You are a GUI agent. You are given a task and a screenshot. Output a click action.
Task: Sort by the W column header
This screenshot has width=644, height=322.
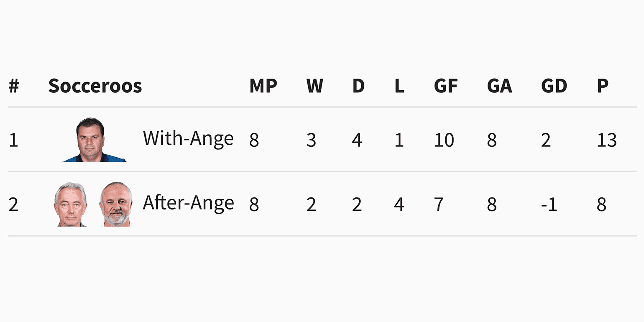point(314,86)
